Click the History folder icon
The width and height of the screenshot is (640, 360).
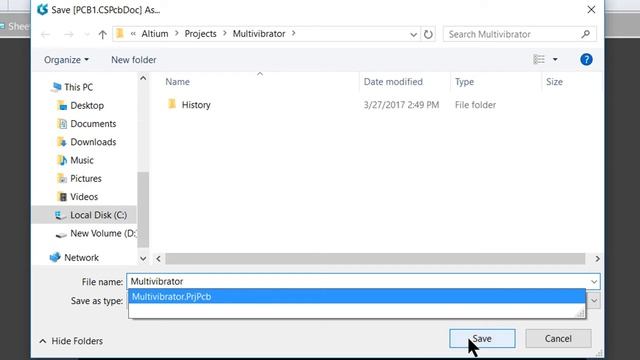(172, 104)
